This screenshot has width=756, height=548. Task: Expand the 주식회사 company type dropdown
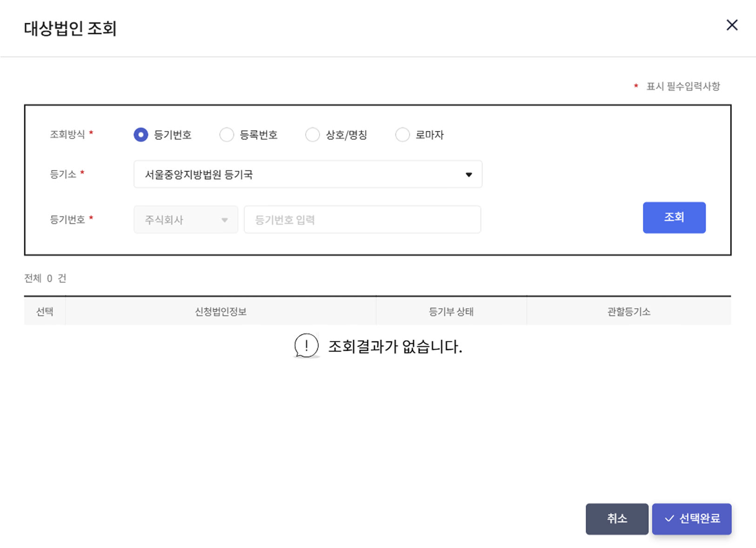coord(185,219)
